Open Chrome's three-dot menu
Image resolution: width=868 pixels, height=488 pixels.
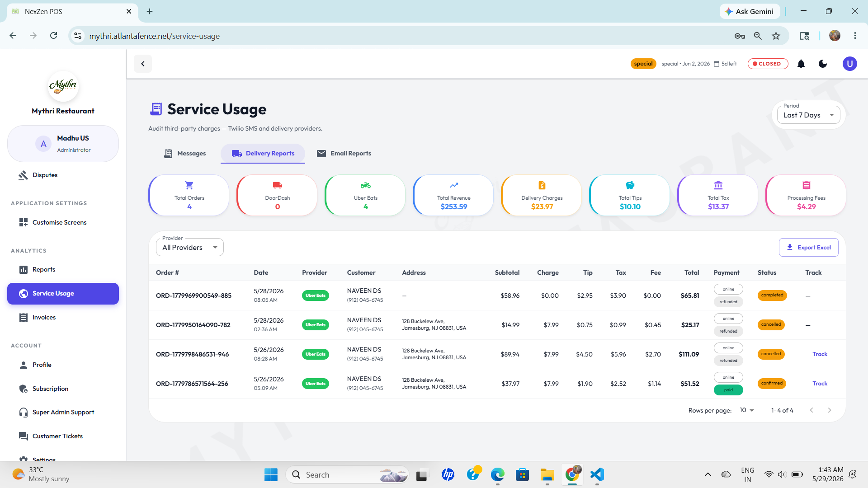[x=855, y=36]
